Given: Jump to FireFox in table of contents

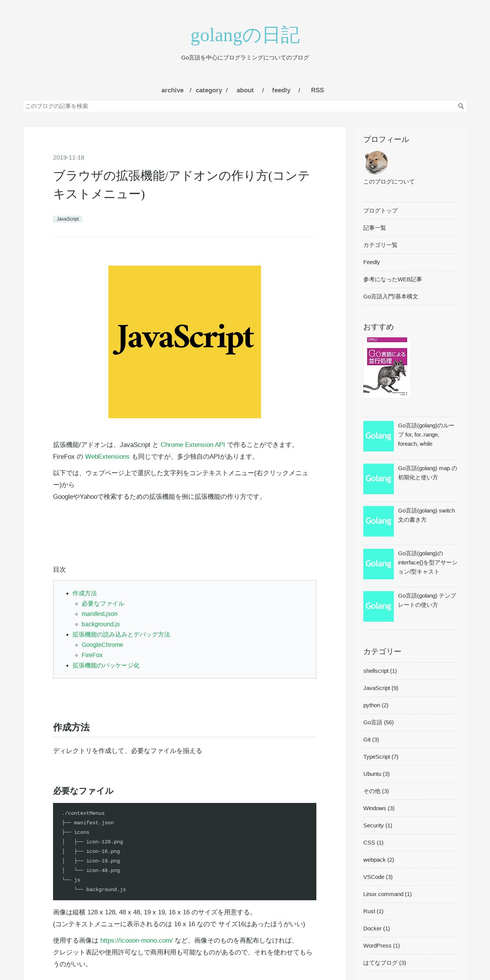Looking at the screenshot, I should click(92, 655).
